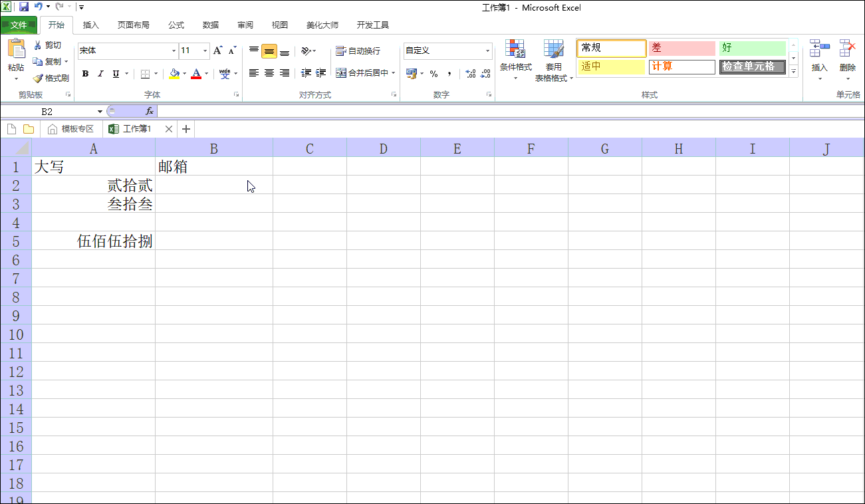Image resolution: width=865 pixels, height=504 pixels.
Task: Open the underline style dropdown arrow
Action: (x=126, y=74)
